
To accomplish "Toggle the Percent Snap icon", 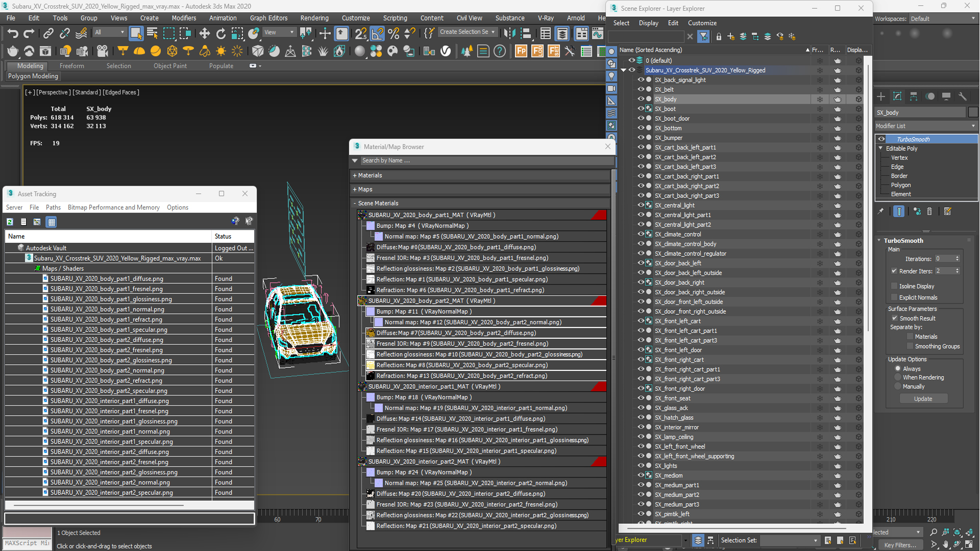I will tap(394, 34).
